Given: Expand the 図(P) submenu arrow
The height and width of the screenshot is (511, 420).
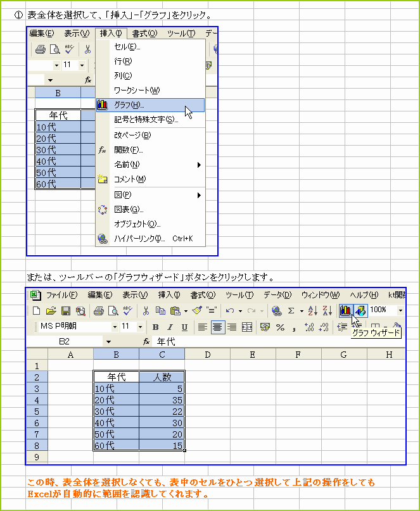Looking at the screenshot, I should (199, 195).
